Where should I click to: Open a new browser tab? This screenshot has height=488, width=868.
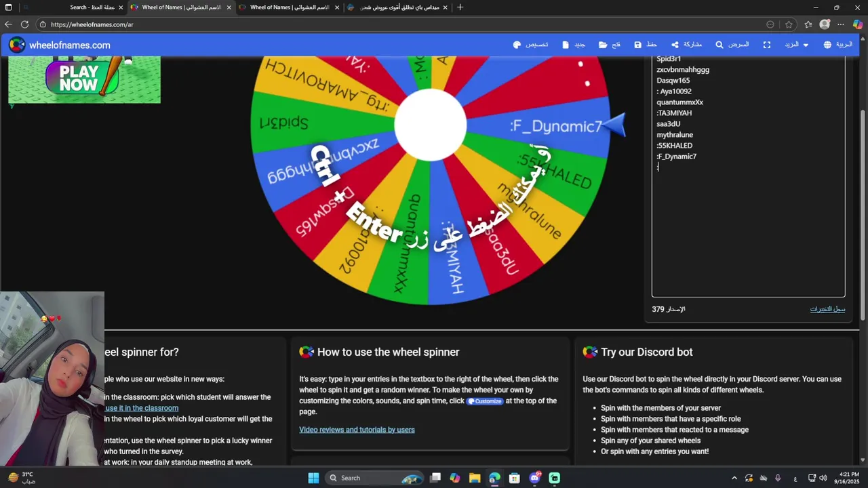point(460,7)
